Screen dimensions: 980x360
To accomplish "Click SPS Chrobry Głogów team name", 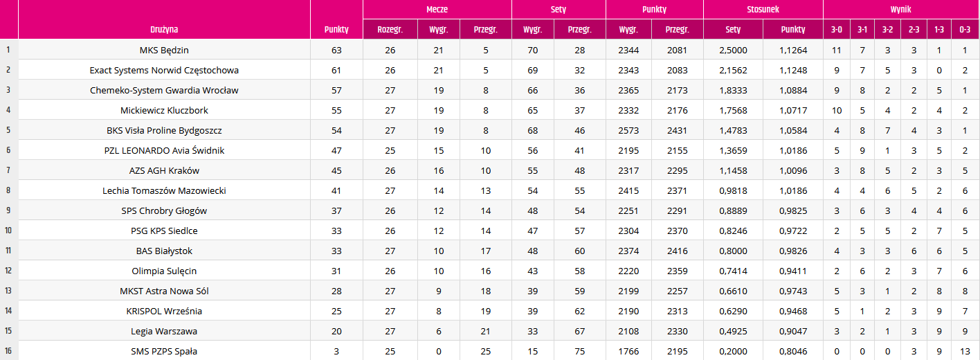I will (164, 210).
